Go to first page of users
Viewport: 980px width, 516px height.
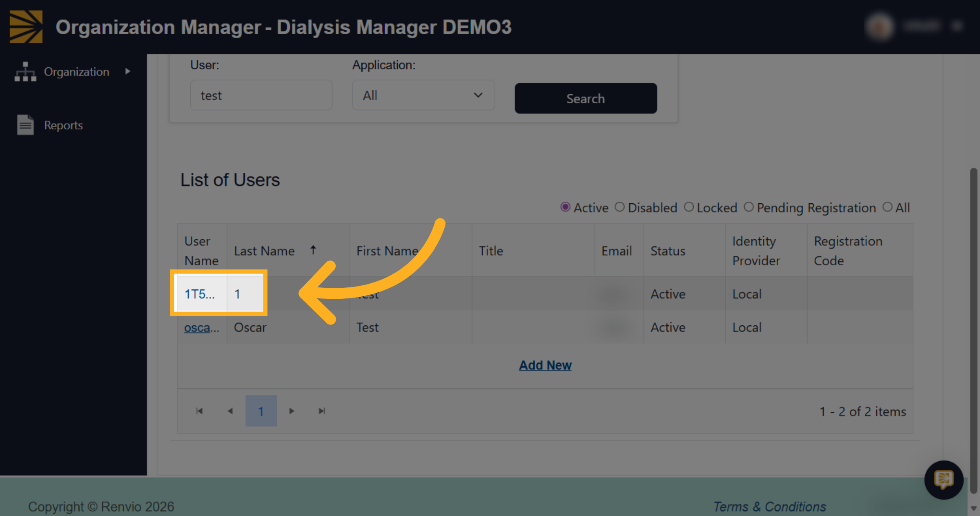tap(199, 411)
